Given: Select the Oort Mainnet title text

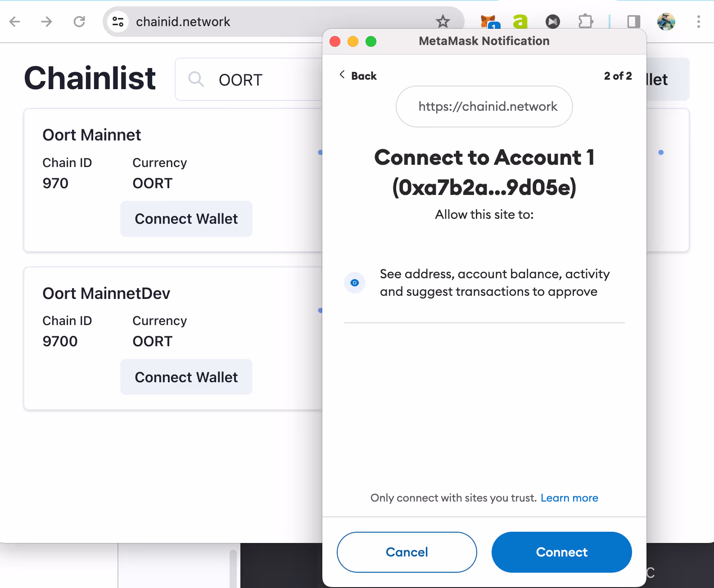Looking at the screenshot, I should pos(92,135).
